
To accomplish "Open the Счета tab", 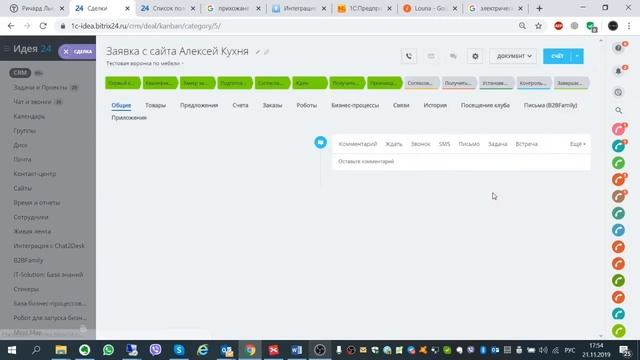I will (240, 105).
